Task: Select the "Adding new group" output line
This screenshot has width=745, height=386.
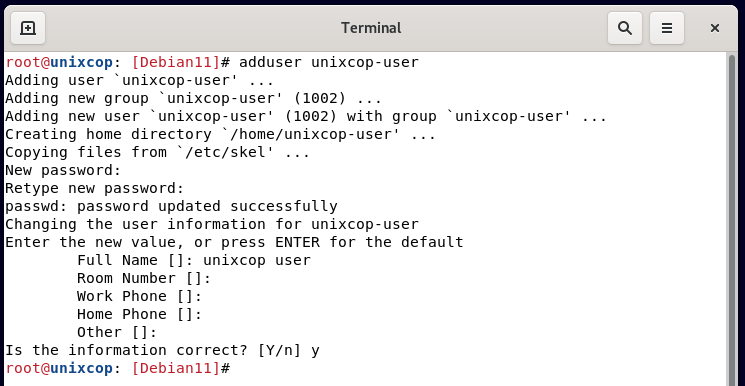Action: [x=193, y=98]
